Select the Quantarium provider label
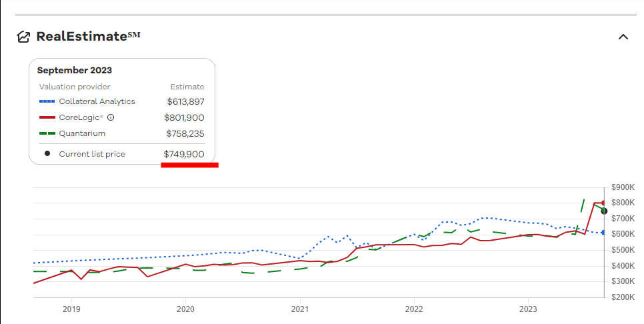The width and height of the screenshot is (644, 324). [x=82, y=133]
